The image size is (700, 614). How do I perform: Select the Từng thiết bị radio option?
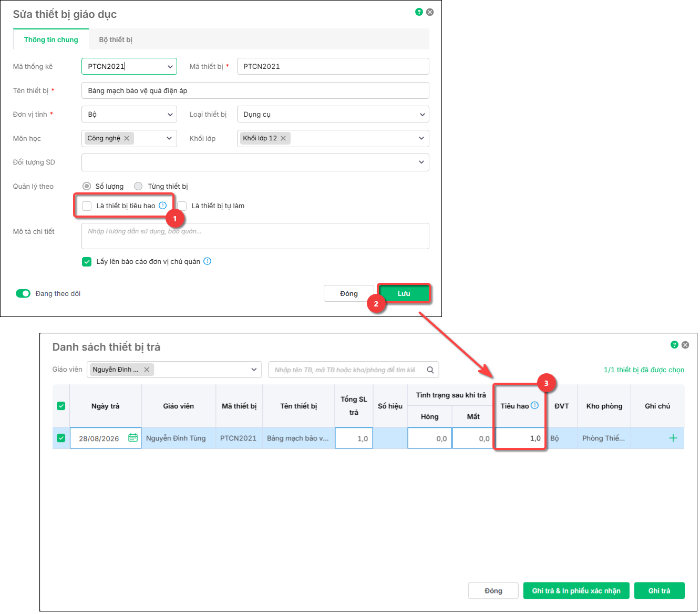(138, 186)
